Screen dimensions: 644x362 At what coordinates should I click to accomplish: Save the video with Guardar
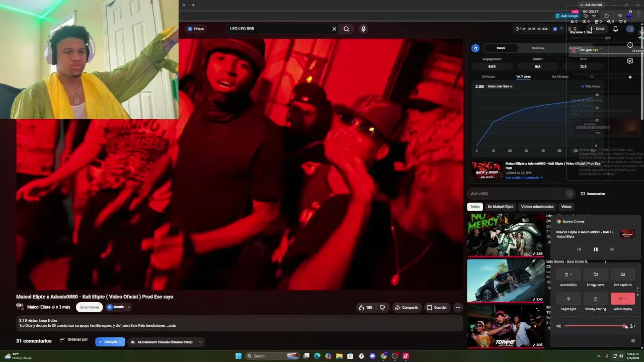437,307
